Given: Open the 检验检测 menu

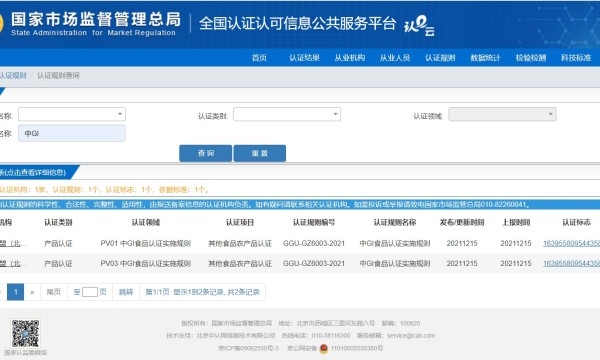Looking at the screenshot, I should [x=531, y=58].
